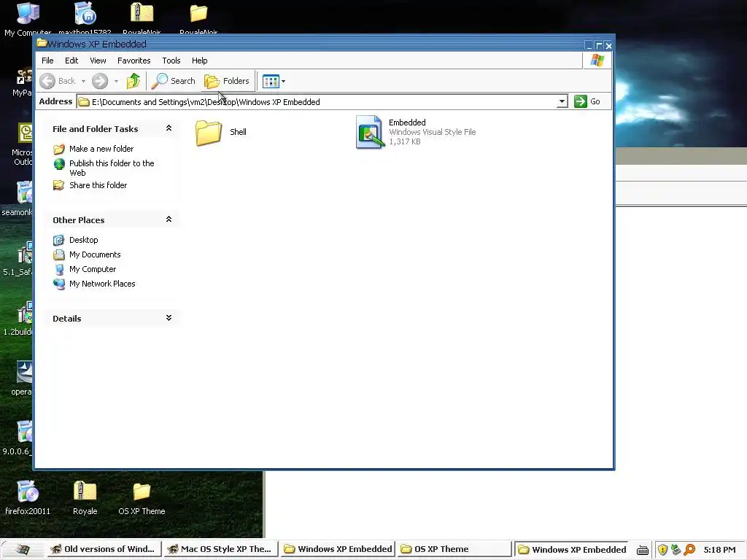Click the Share this folder icon
The width and height of the screenshot is (747, 560).
coord(58,185)
